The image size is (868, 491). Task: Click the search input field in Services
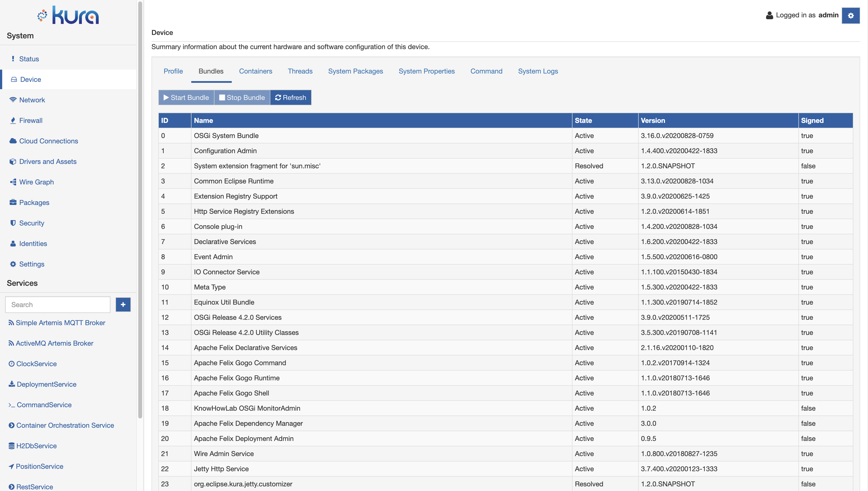pos(58,304)
